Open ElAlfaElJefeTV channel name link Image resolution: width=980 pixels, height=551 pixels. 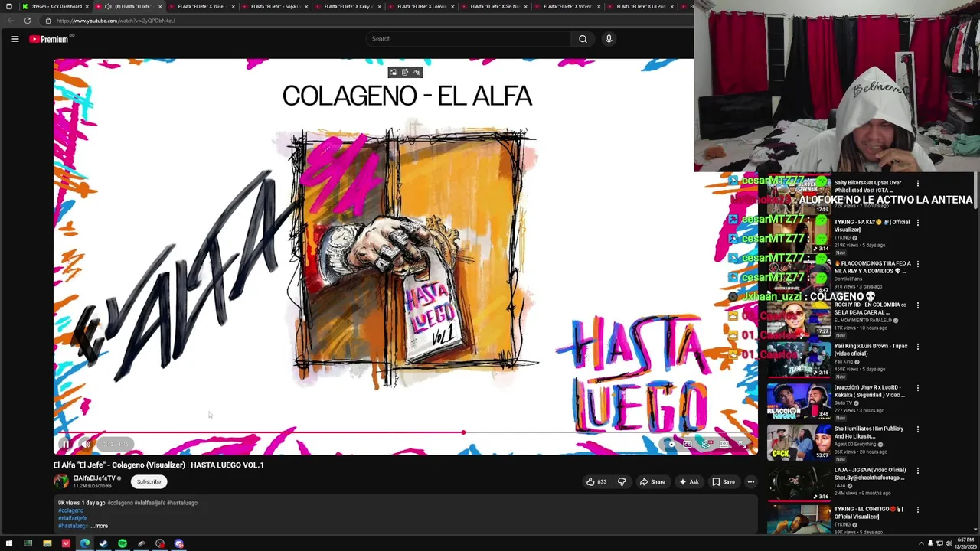(x=94, y=478)
